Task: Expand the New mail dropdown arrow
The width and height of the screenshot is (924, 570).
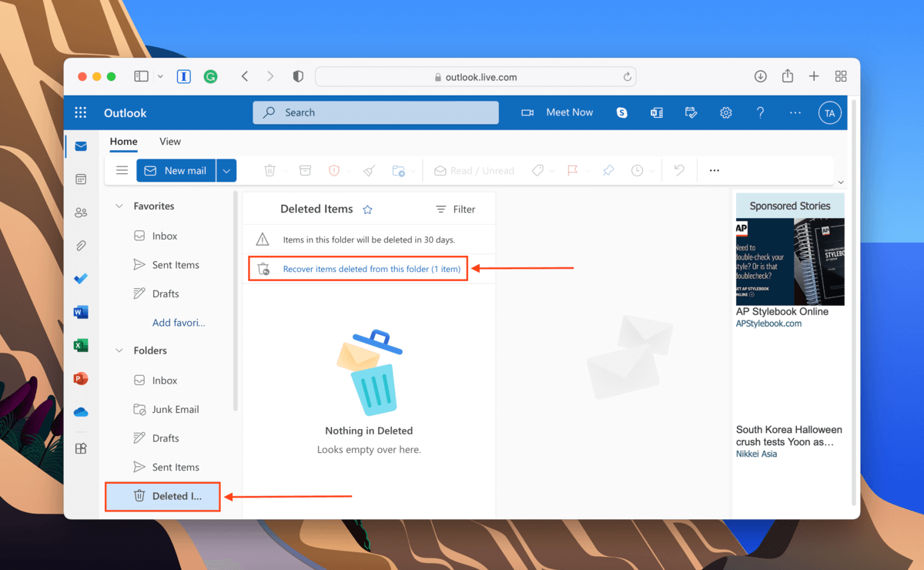Action: pos(226,171)
